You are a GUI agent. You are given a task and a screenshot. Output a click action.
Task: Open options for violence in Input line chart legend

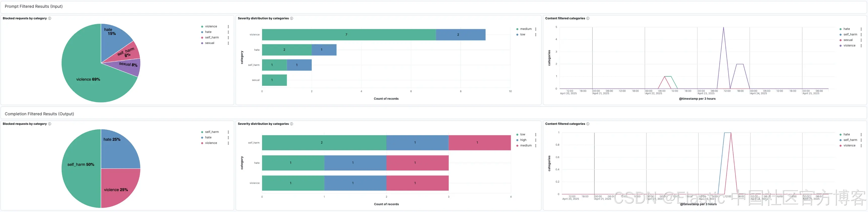coord(861,46)
